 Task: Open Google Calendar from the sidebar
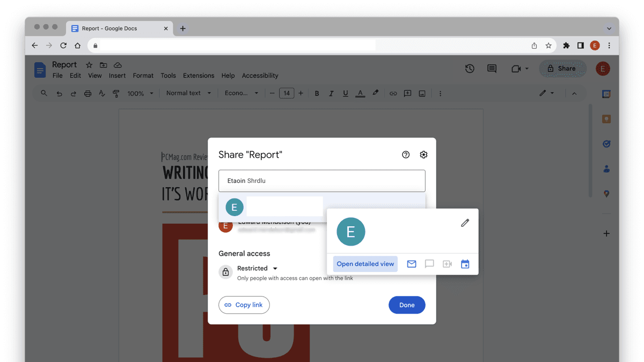(606, 94)
